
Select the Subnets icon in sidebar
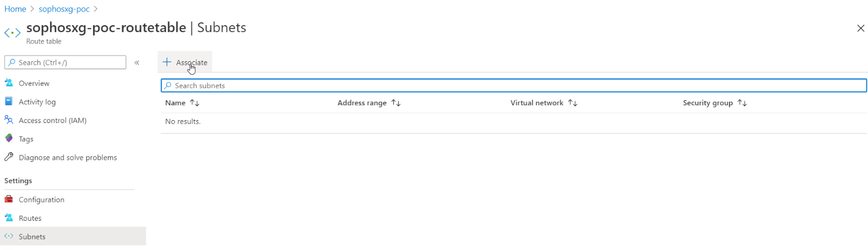tap(9, 236)
